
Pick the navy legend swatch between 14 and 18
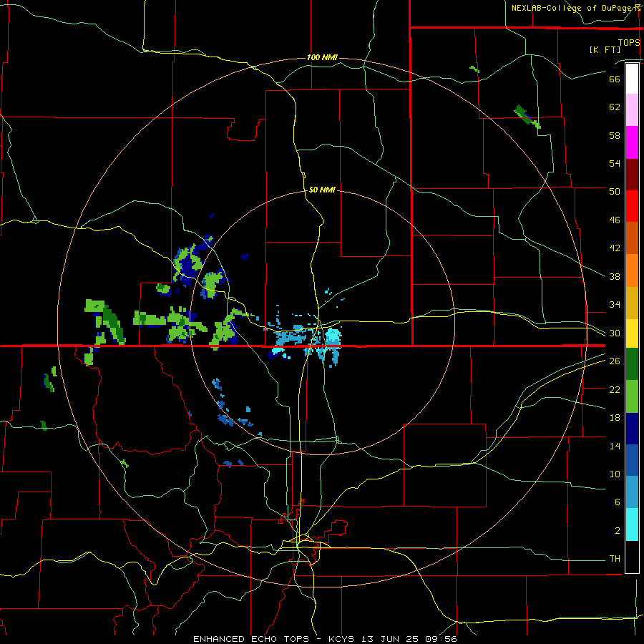[x=632, y=429]
